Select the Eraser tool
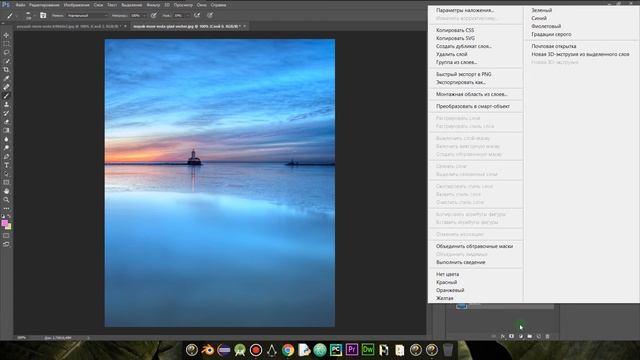Screen dimensions: 640x360 point(6,122)
